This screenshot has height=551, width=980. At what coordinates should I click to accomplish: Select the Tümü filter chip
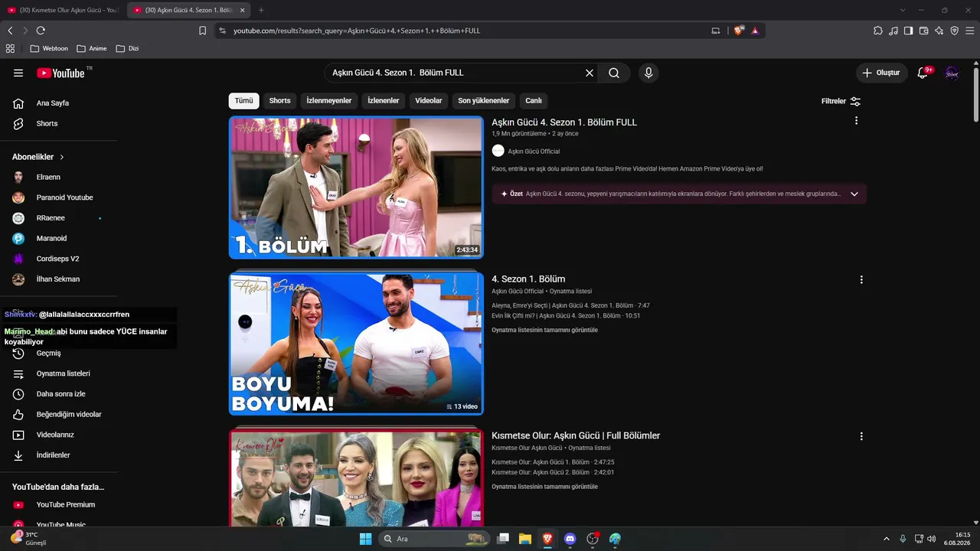[x=243, y=101]
